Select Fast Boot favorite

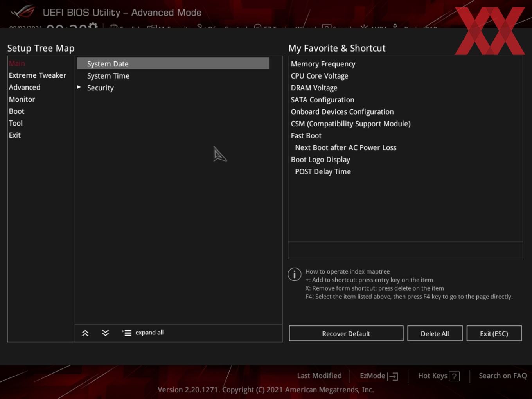pyautogui.click(x=306, y=136)
